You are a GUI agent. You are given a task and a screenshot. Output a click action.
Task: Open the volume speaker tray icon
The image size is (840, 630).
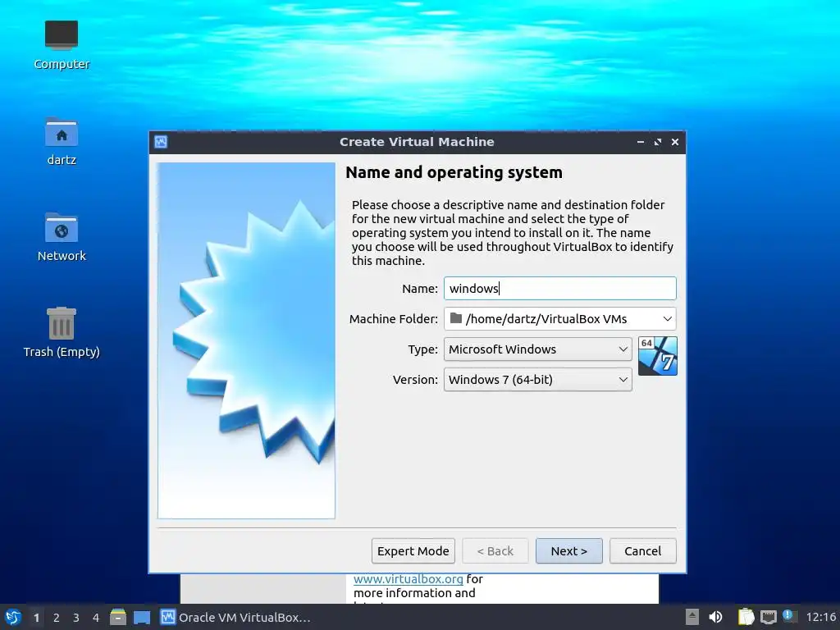coord(715,617)
